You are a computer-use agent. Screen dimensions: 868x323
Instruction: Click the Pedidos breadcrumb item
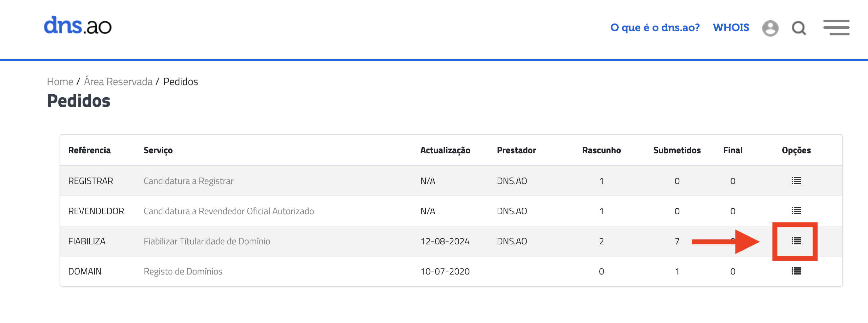[x=180, y=82]
